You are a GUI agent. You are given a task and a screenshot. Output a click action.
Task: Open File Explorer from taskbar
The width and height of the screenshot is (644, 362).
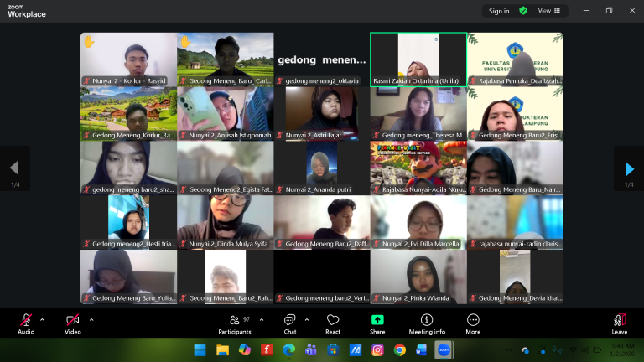pyautogui.click(x=222, y=350)
